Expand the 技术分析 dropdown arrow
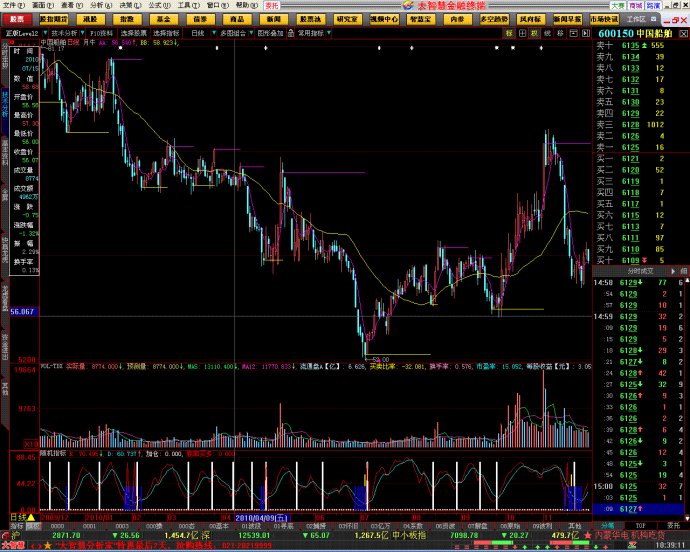 [x=82, y=33]
